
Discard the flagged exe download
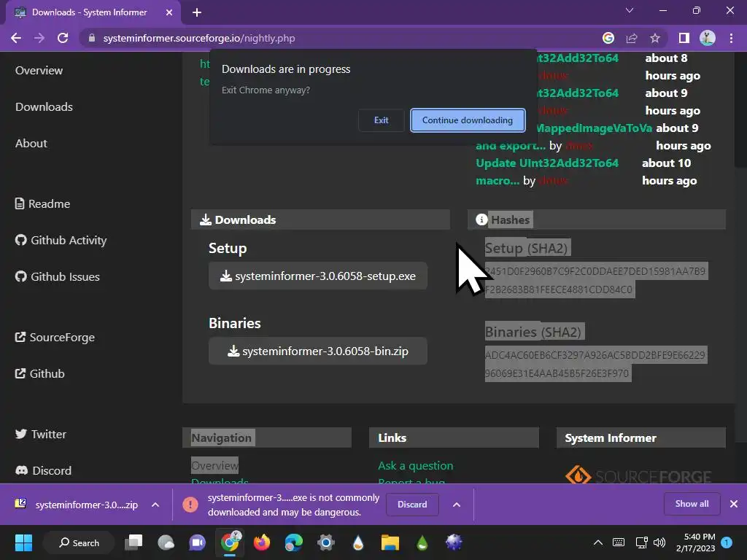tap(412, 505)
